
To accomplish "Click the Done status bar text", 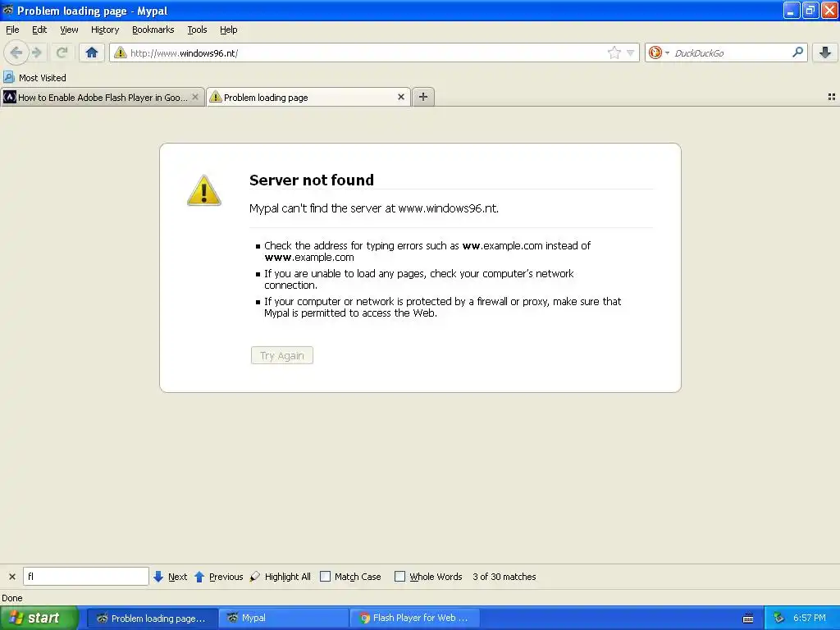I will pyautogui.click(x=11, y=598).
